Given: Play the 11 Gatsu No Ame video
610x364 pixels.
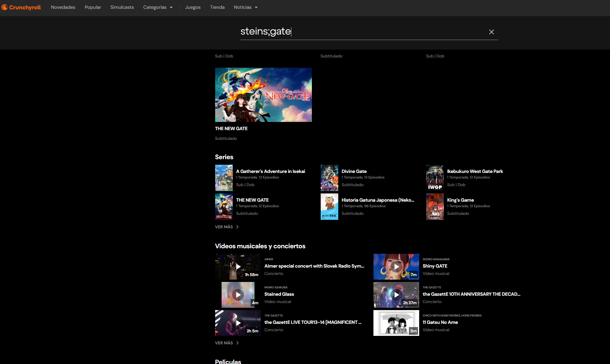Looking at the screenshot, I should point(396,323).
